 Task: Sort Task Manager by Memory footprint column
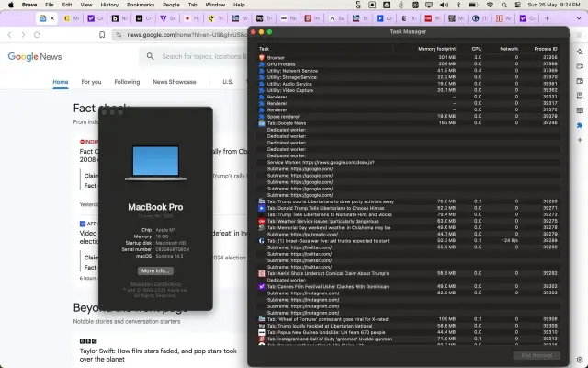click(437, 49)
